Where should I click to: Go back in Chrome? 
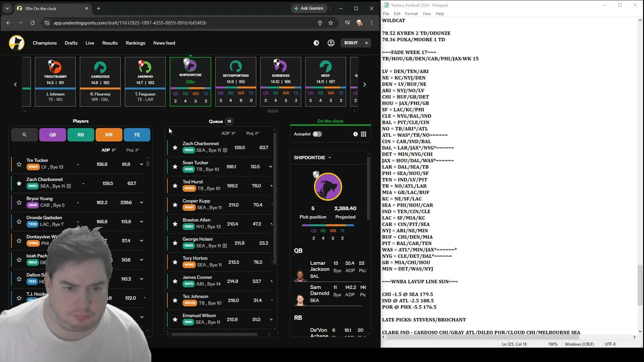(9, 23)
